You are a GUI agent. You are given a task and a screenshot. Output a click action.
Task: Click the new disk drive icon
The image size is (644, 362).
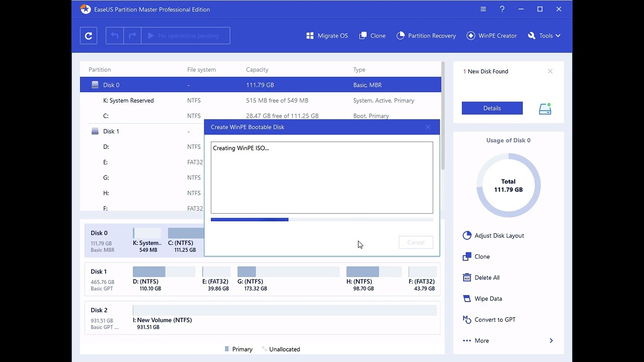click(x=545, y=109)
